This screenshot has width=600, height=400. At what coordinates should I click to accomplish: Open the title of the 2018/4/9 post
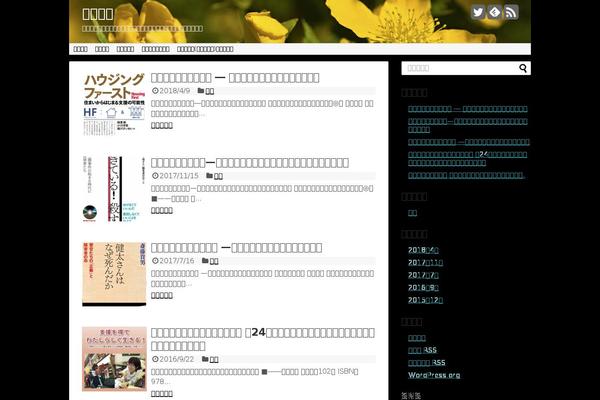tap(235, 78)
